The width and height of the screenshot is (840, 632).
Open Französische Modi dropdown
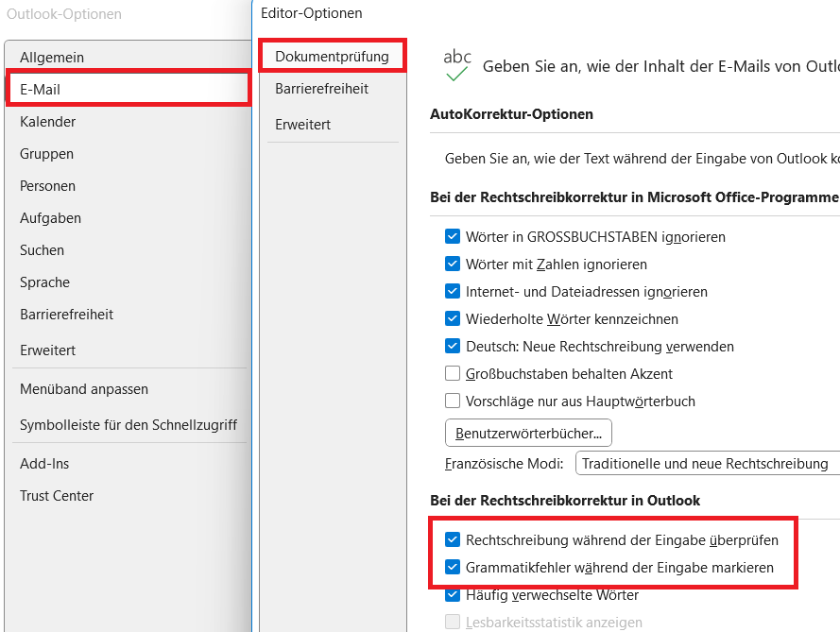[707, 463]
